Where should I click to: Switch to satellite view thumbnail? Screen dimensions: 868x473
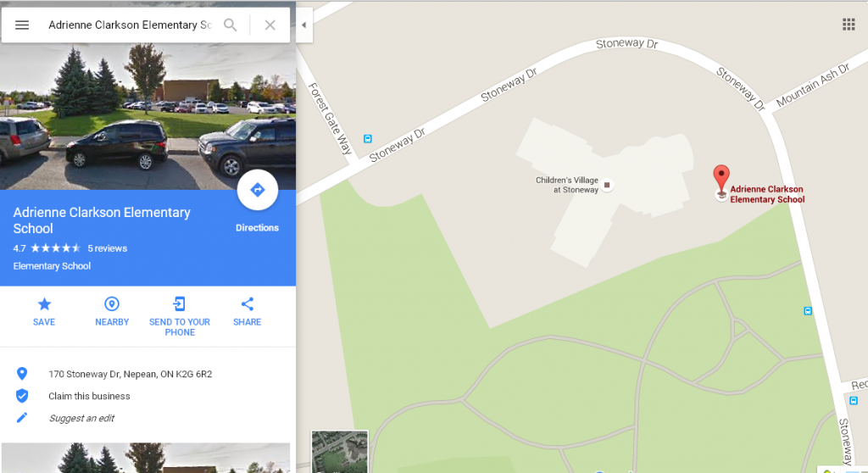339,452
